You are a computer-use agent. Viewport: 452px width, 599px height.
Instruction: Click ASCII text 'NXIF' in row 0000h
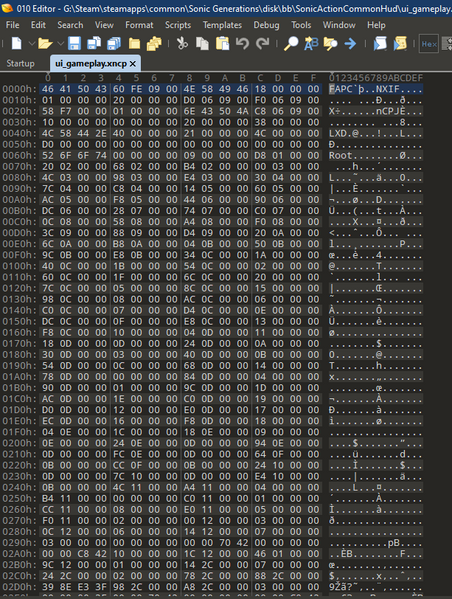pyautogui.click(x=387, y=89)
